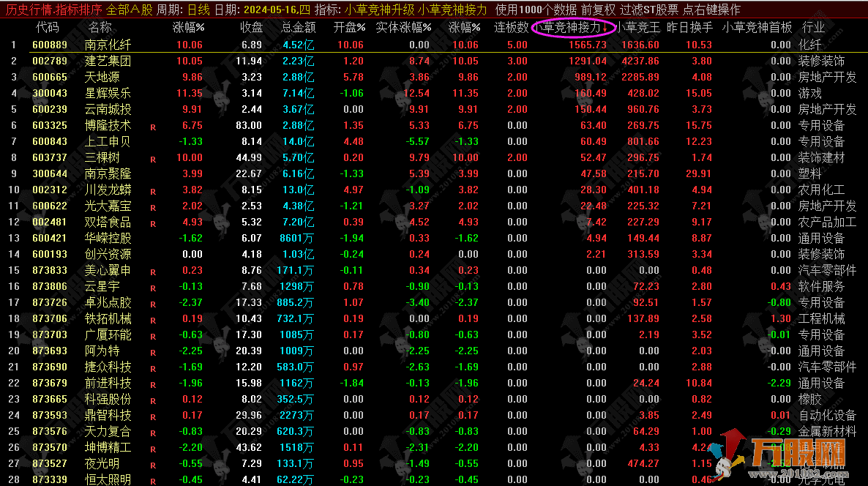The width and height of the screenshot is (868, 486).
Task: Click the R marker beside 鼎智科技
Action: 153,416
